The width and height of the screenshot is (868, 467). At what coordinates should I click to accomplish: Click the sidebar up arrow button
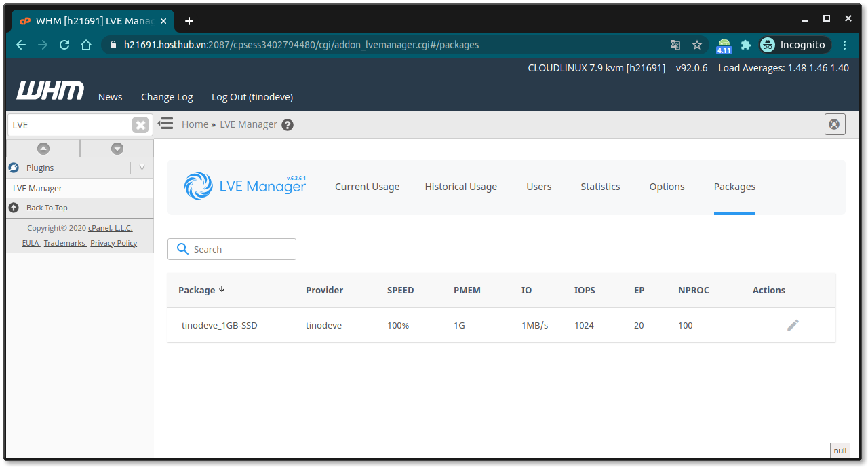[x=43, y=148]
